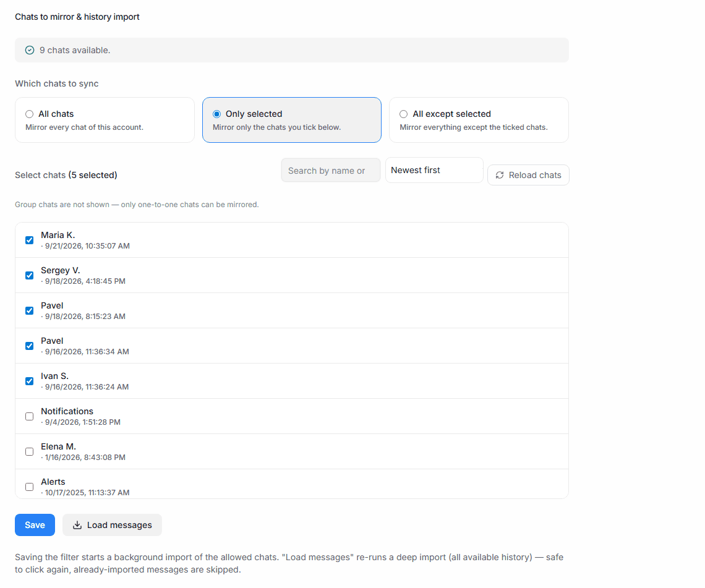Check the Alerts chat checkbox
The width and height of the screenshot is (705, 588).
click(30, 487)
